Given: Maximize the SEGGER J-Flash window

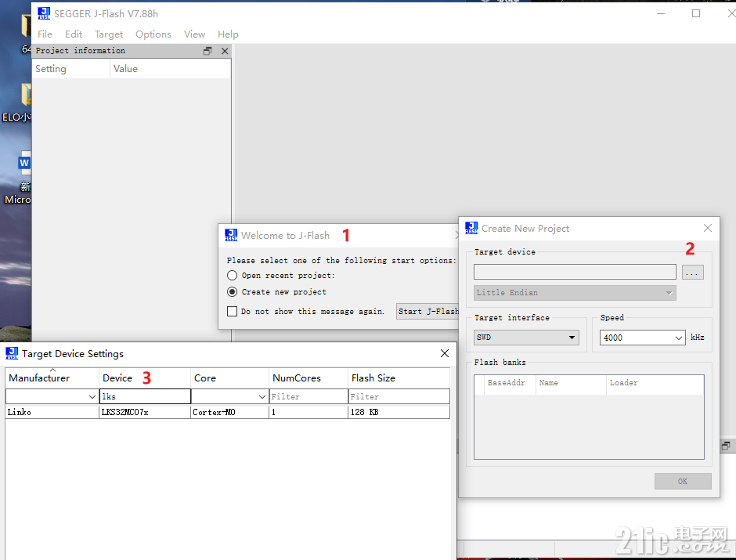Looking at the screenshot, I should (x=696, y=13).
